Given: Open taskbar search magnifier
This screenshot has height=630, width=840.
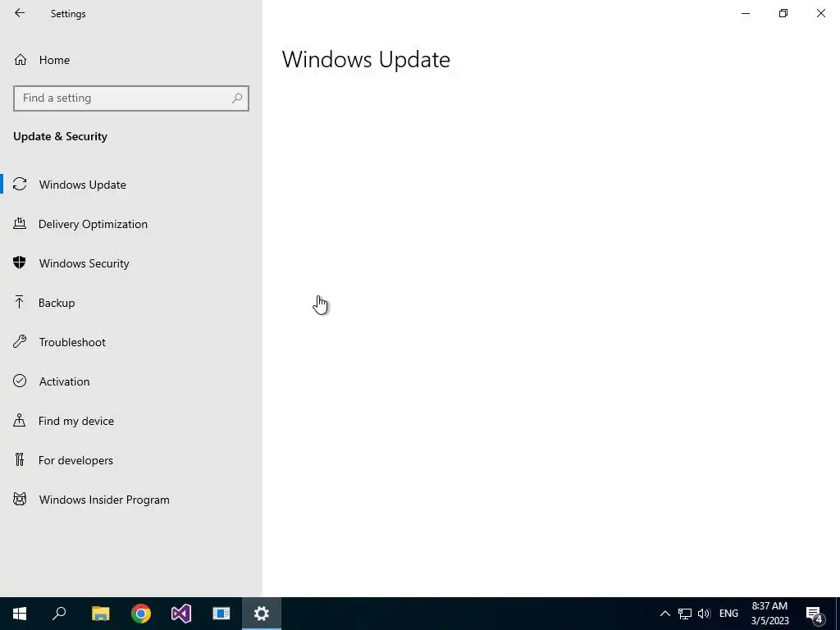Looking at the screenshot, I should point(59,614).
